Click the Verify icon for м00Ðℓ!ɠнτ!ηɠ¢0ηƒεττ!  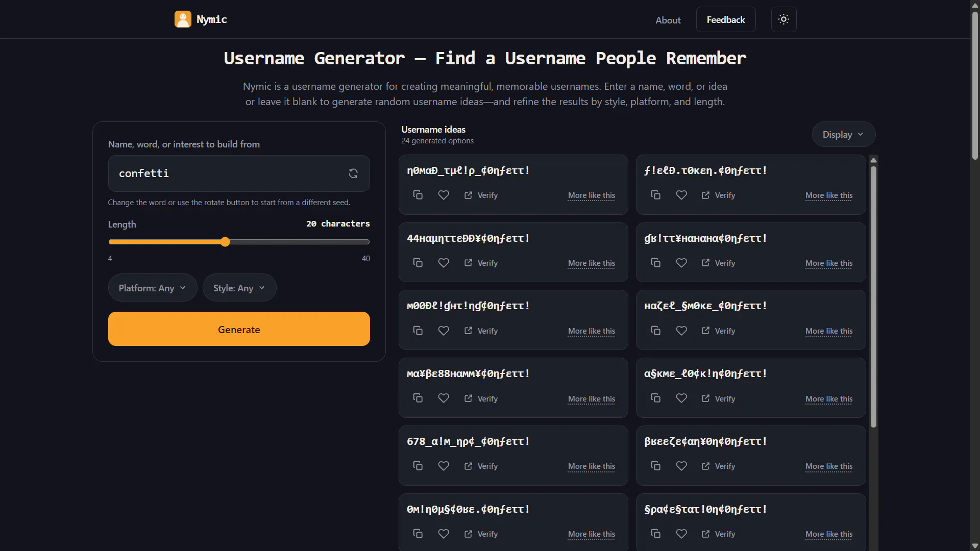[x=469, y=331]
